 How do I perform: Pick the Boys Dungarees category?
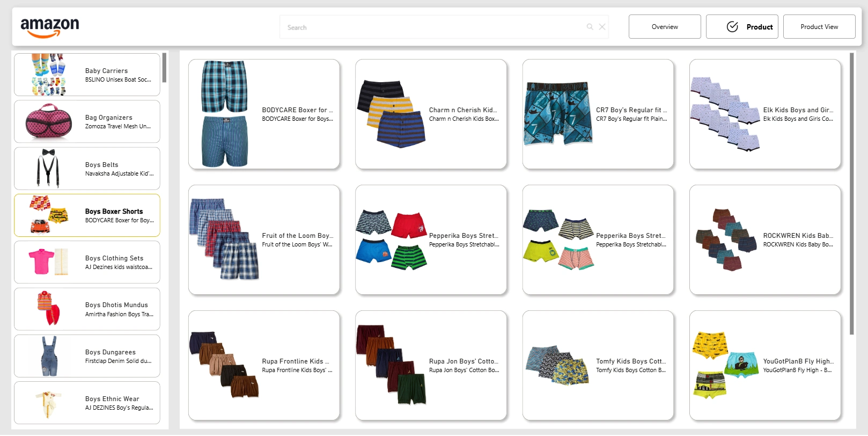pyautogui.click(x=87, y=356)
